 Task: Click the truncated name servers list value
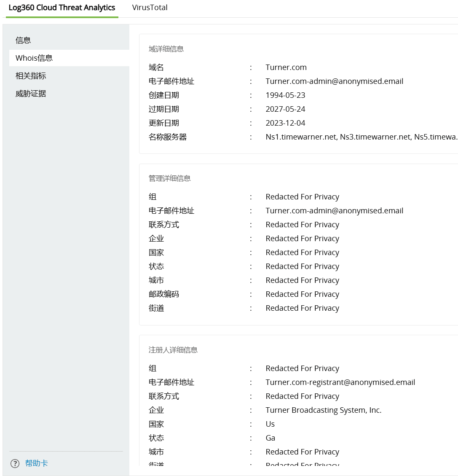point(361,137)
